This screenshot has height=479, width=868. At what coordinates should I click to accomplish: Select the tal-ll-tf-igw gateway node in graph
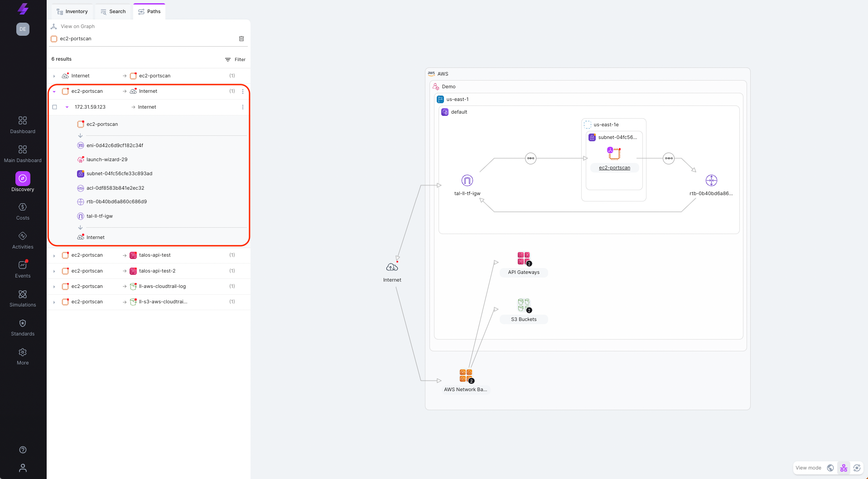point(467,181)
